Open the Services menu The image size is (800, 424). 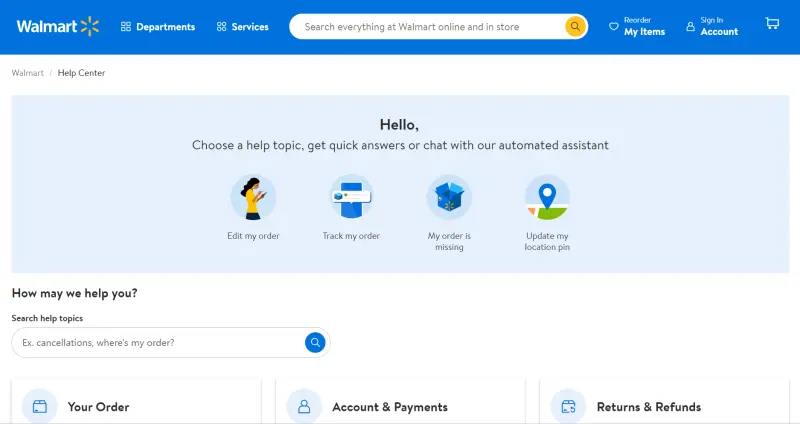click(242, 27)
